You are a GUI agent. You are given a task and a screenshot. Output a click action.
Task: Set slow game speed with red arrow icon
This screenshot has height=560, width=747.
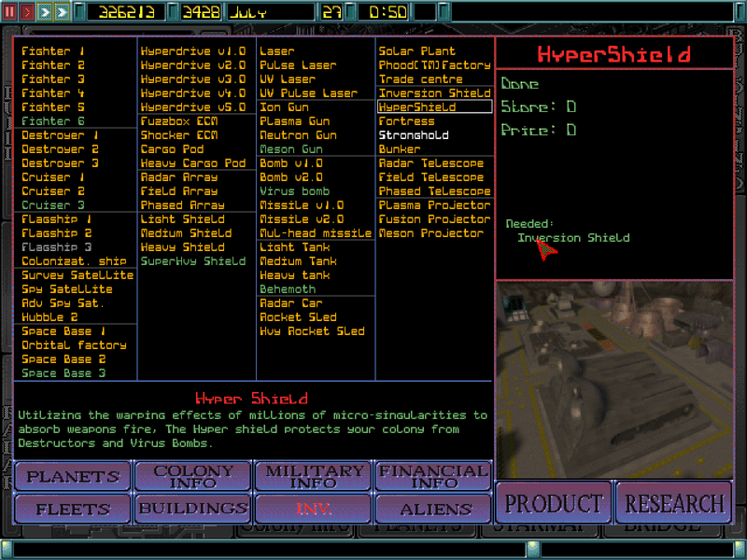[x=26, y=12]
